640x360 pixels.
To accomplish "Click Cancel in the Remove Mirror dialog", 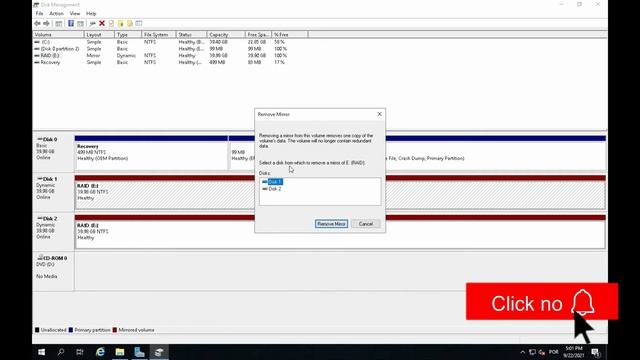I will [366, 224].
